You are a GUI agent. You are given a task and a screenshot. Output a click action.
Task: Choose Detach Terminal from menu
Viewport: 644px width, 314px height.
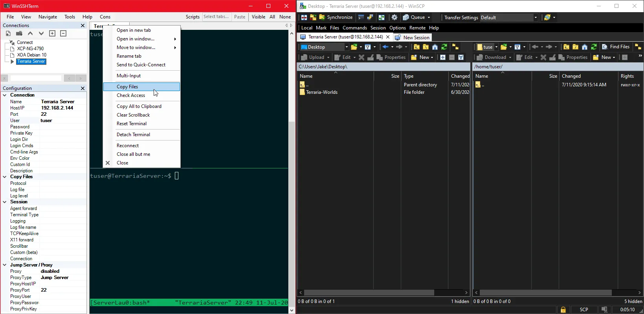[x=141, y=135]
